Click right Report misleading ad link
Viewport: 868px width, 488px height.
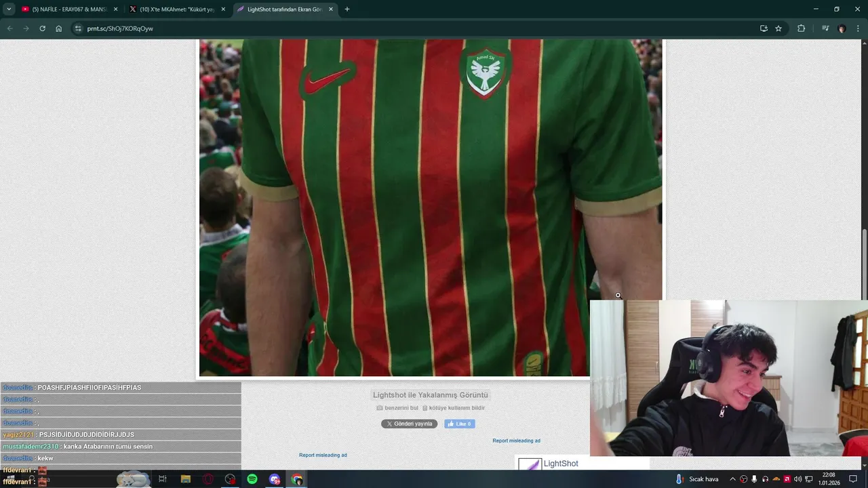pos(516,441)
